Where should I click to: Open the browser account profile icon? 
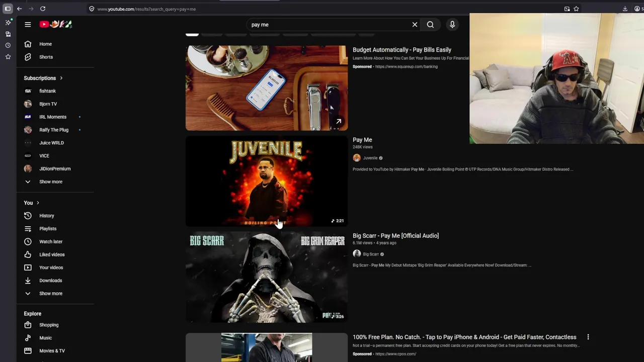[637, 9]
